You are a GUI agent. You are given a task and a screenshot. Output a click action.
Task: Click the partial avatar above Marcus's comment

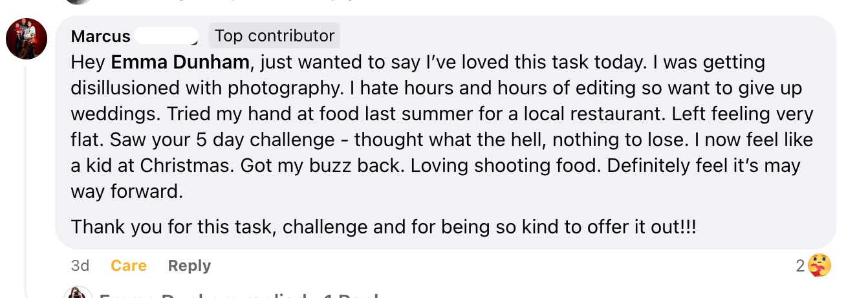point(78,2)
